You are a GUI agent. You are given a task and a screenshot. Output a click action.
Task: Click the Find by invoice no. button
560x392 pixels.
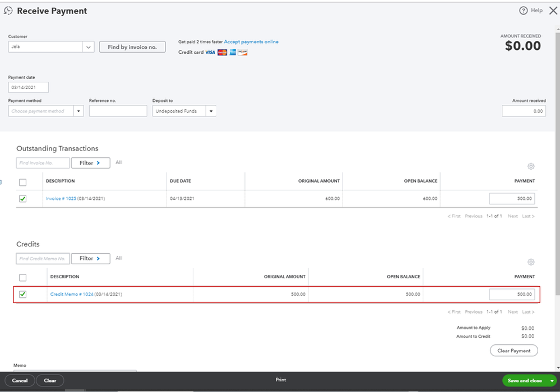[132, 47]
